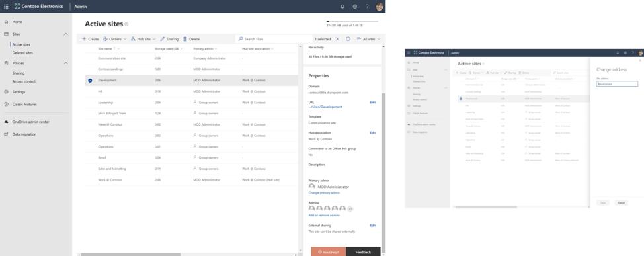Open Access control in the larger sidebar
Screen dimensions: 644x256
[x=24, y=81]
